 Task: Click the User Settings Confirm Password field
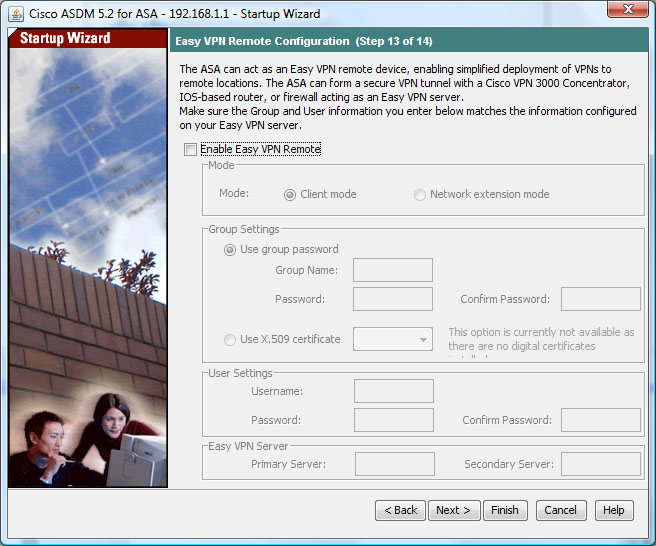600,420
